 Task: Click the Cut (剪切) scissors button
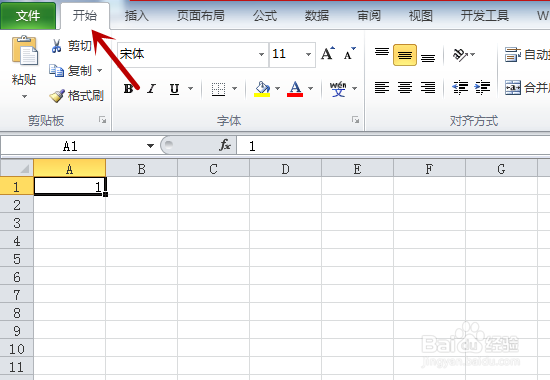point(72,46)
